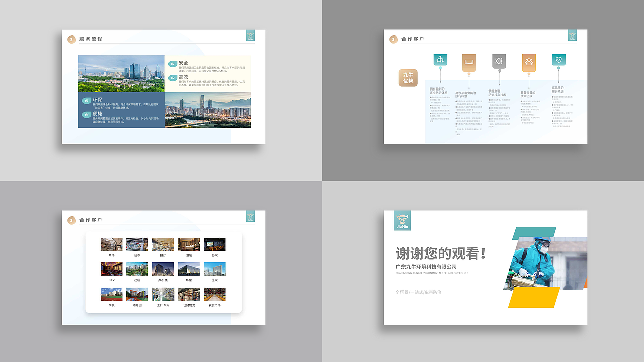
Task: Click the 04 badge next to 便捷
Action: click(x=86, y=115)
